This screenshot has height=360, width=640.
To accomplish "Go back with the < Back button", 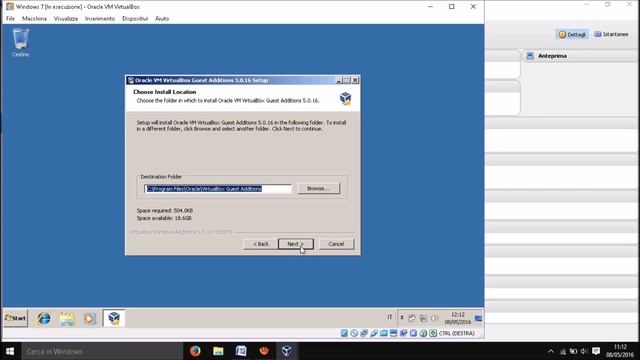I will (260, 244).
